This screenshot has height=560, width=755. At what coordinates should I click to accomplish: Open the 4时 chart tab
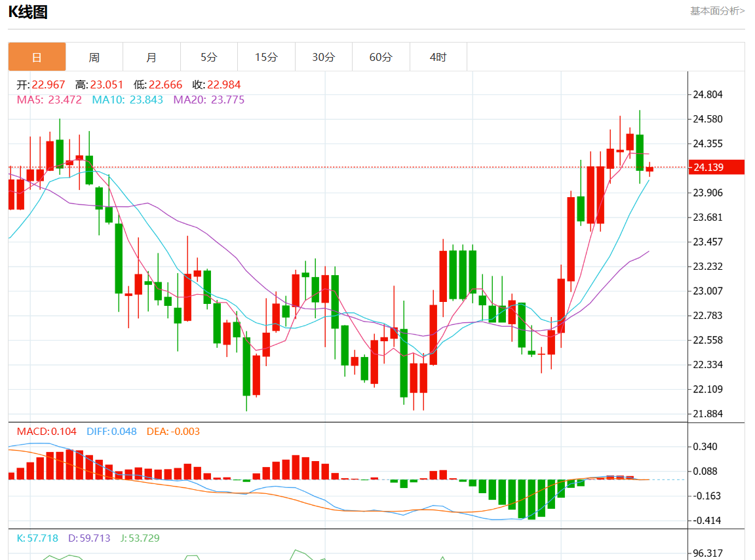click(438, 57)
